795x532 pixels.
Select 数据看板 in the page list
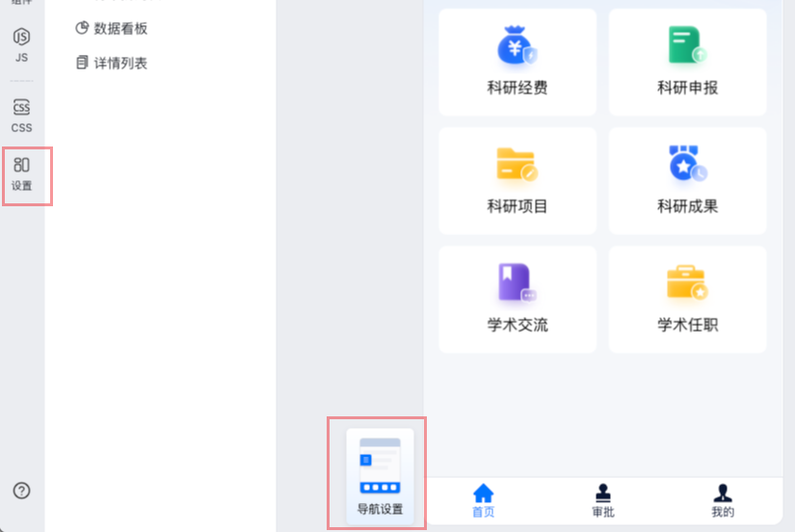tap(120, 29)
